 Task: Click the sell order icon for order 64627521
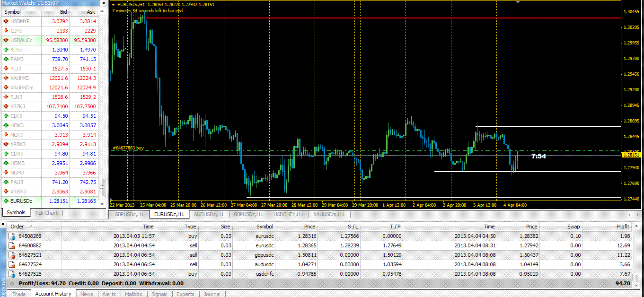(12, 255)
